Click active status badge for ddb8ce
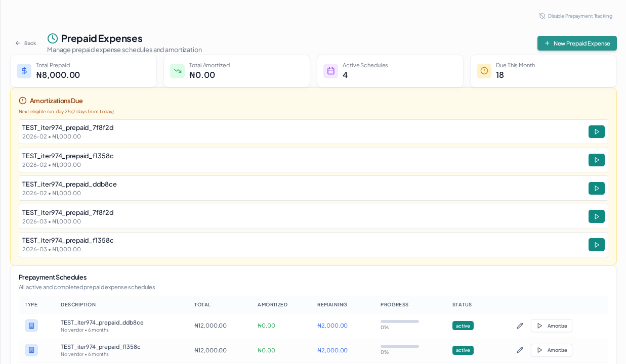 [463, 326]
